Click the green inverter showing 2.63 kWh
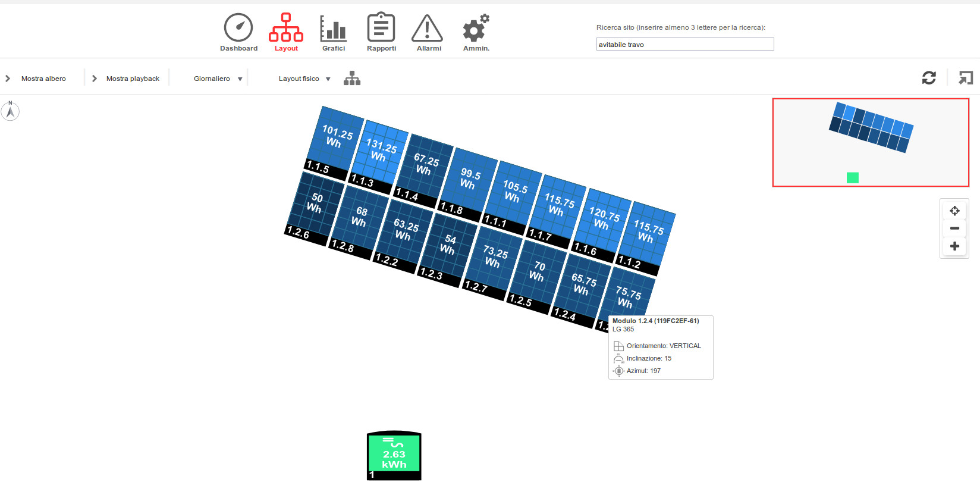 coord(394,455)
